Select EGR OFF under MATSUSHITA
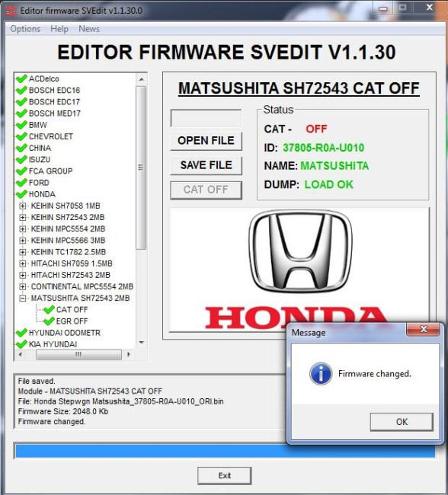Image resolution: width=448 pixels, height=495 pixels. click(72, 321)
